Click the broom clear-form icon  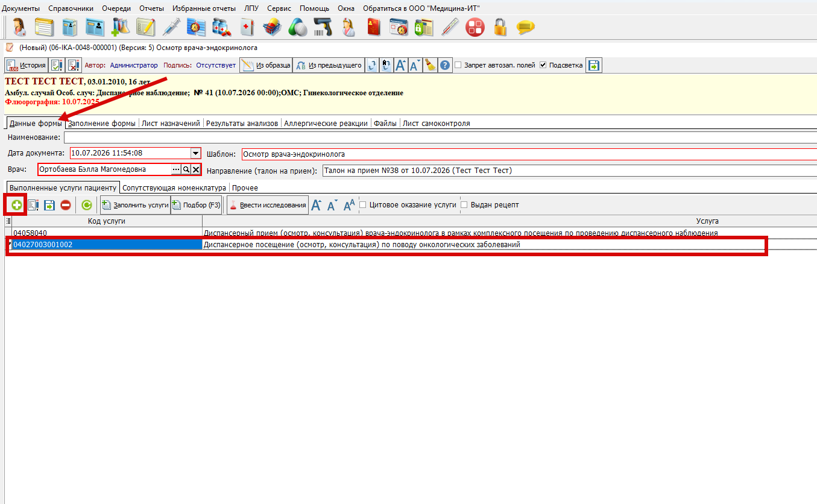coord(430,65)
